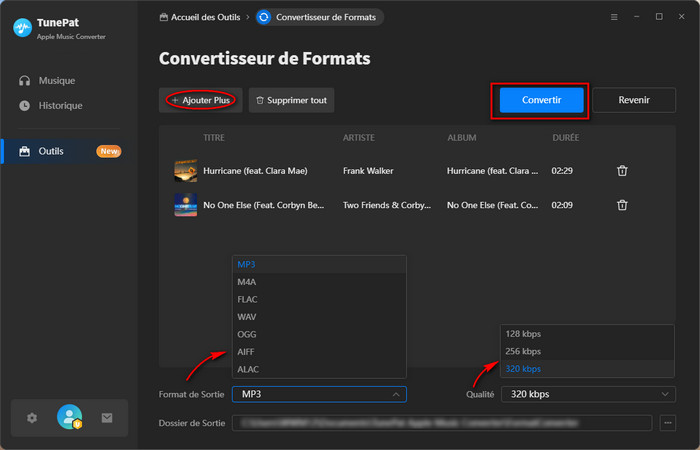This screenshot has height=450, width=700.
Task: Select 256 kbps quality
Action: pyautogui.click(x=587, y=351)
